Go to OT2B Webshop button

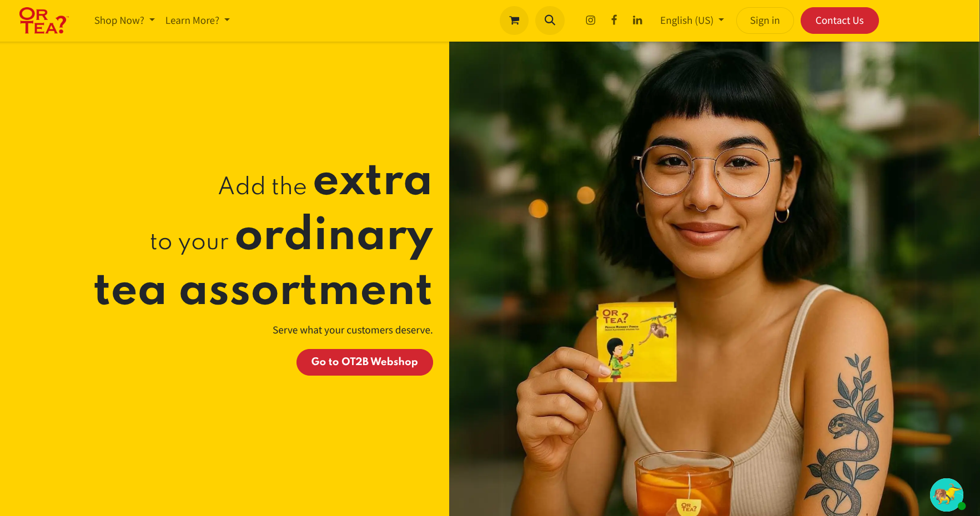365,362
